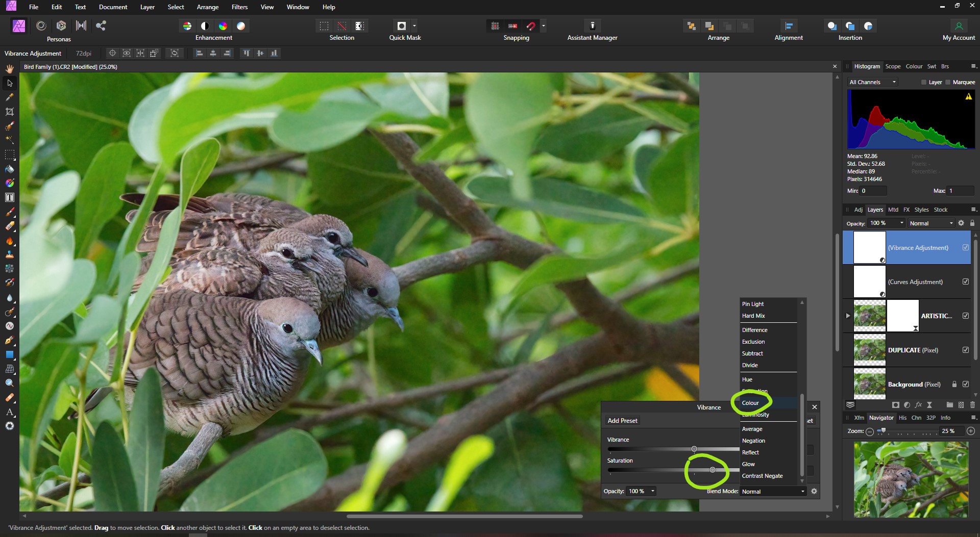Open the Assistant Manager

tap(592, 26)
